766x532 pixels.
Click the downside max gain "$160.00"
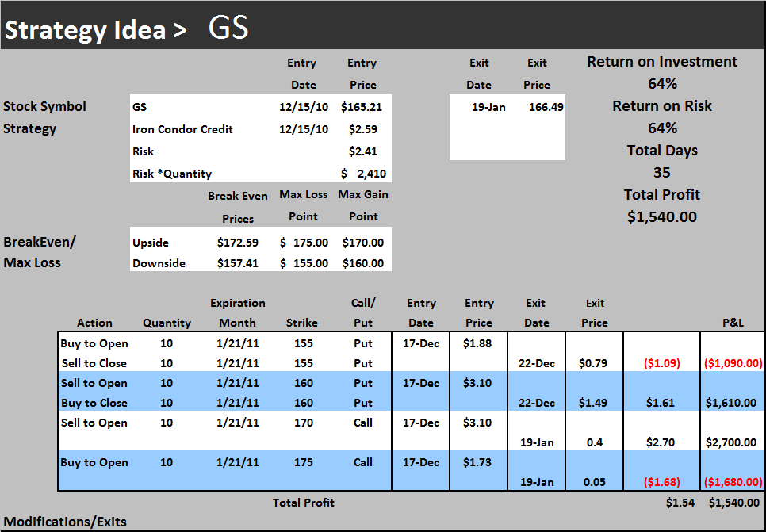[363, 263]
